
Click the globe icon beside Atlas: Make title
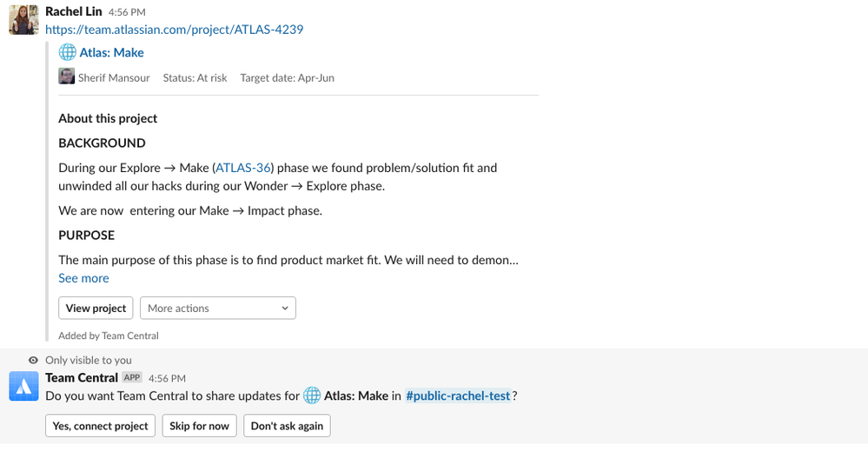(x=68, y=53)
